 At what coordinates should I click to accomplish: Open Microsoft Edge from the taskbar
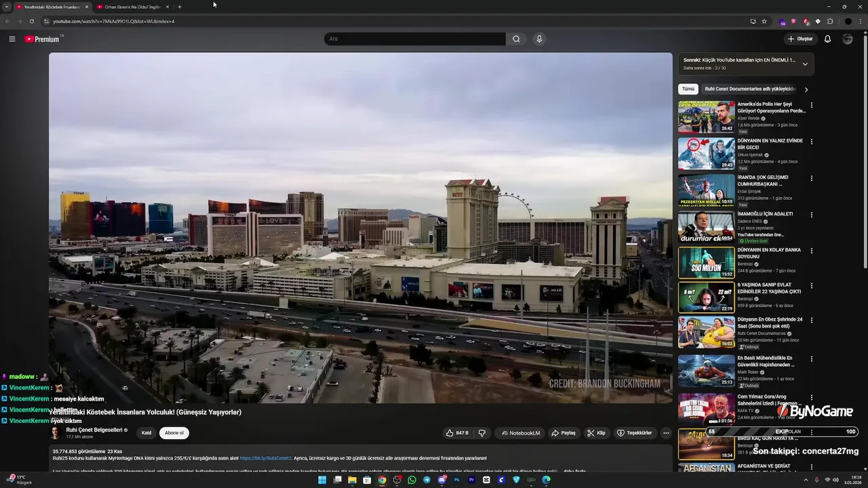point(546,480)
